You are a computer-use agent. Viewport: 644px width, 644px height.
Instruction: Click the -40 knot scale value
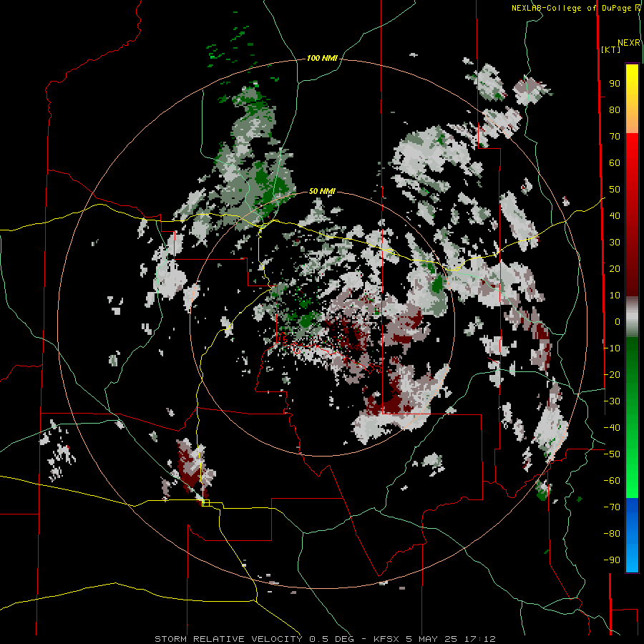point(612,428)
